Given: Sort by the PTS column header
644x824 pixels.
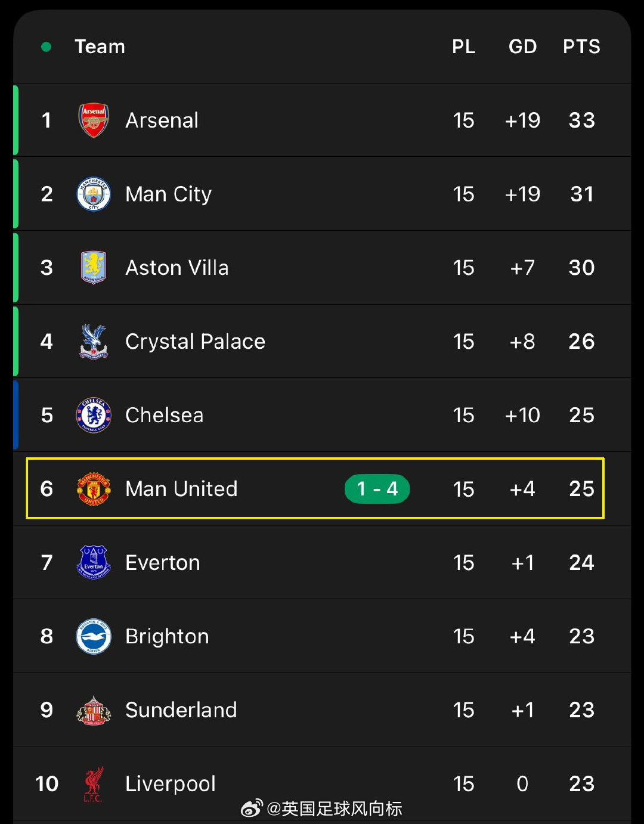Looking at the screenshot, I should click(x=581, y=47).
